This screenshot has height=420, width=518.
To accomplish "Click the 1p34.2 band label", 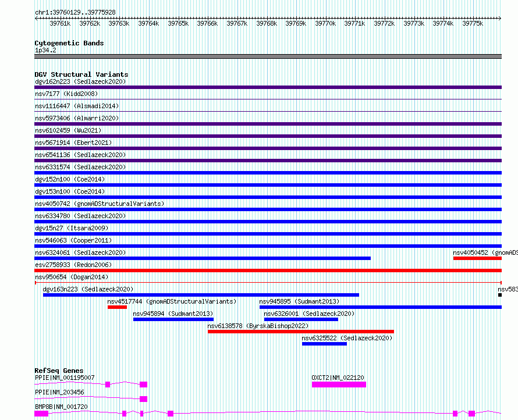I will tap(45, 51).
